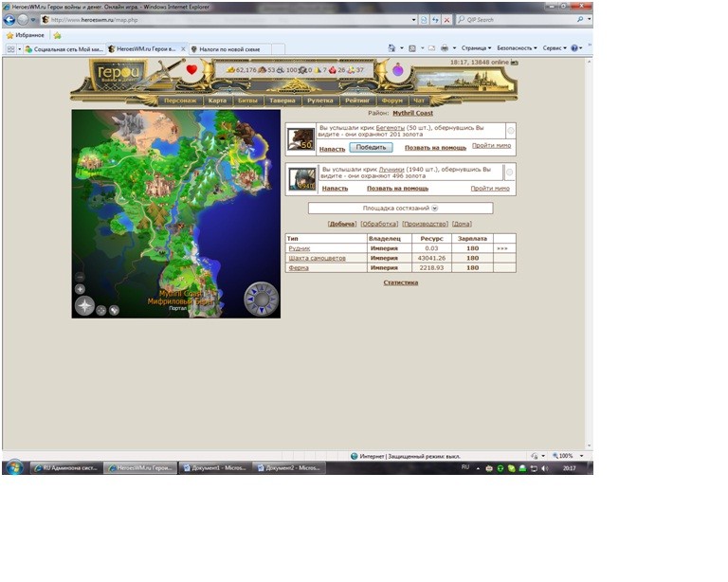Click the volume icon in the tray
728x582 pixels.
545,468
